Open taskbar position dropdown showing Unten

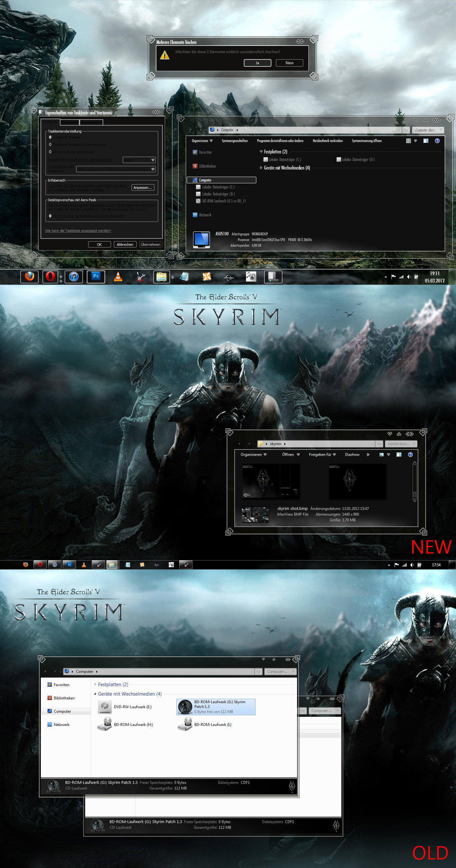(139, 160)
